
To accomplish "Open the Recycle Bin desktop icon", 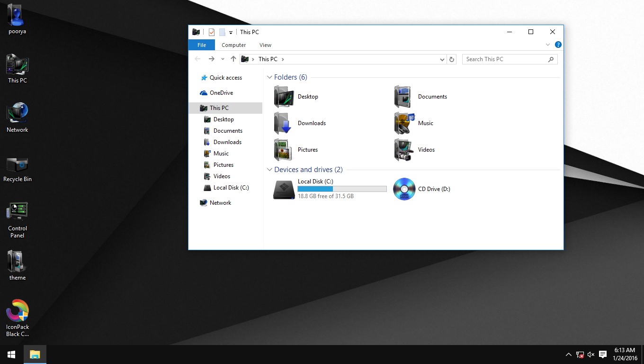I will (17, 164).
